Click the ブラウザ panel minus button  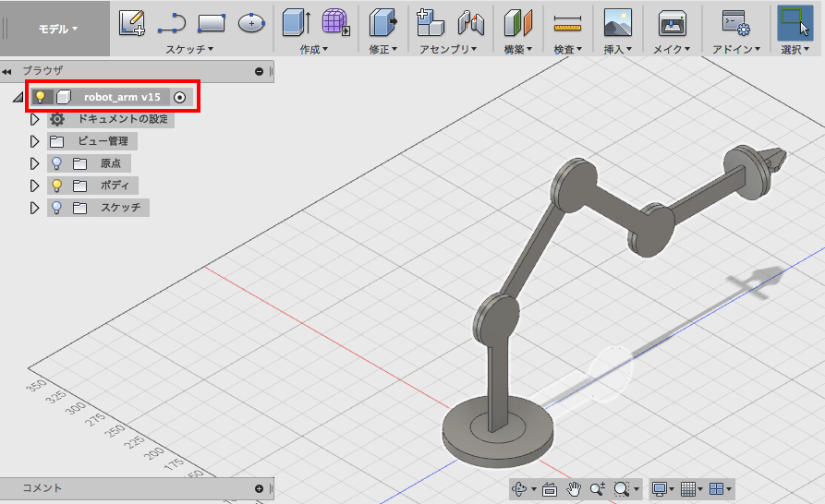coord(259,71)
